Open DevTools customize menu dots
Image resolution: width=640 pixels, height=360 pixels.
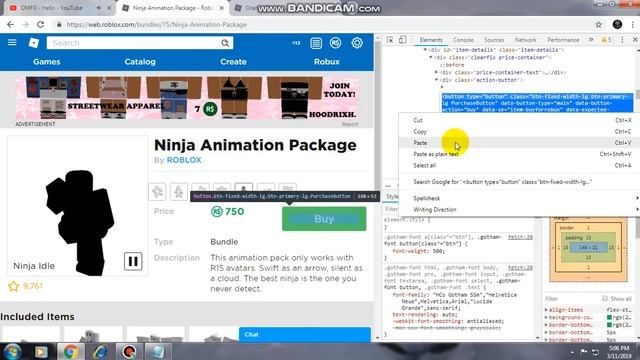tap(622, 40)
